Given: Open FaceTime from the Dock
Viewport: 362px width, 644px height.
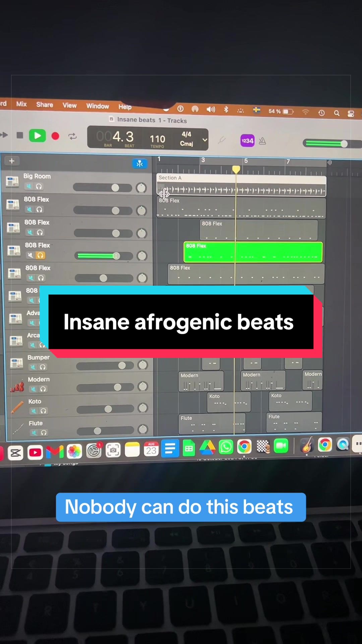Looking at the screenshot, I should (281, 446).
